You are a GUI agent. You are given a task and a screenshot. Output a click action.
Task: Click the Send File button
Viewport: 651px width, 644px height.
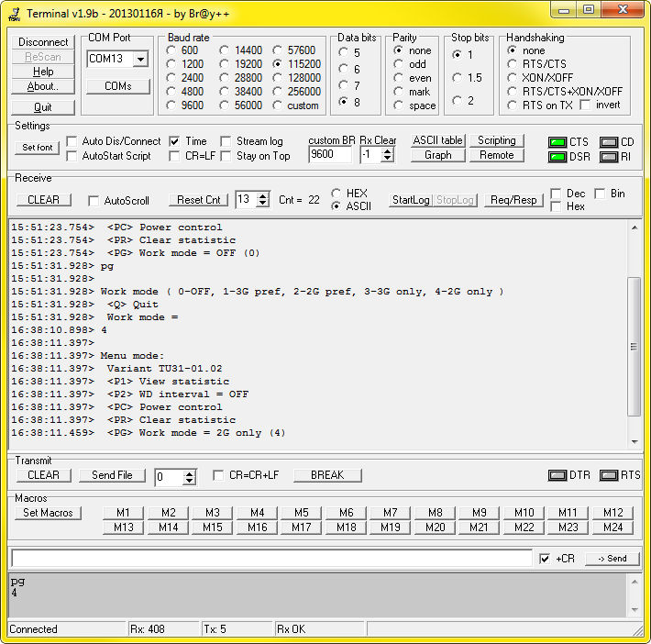(x=111, y=475)
